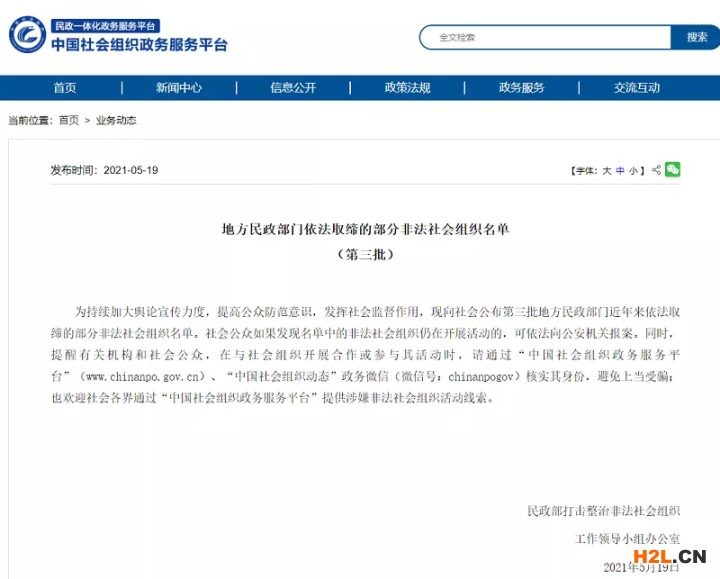
Task: Open the 交流互动 navigation menu
Action: 637,88
